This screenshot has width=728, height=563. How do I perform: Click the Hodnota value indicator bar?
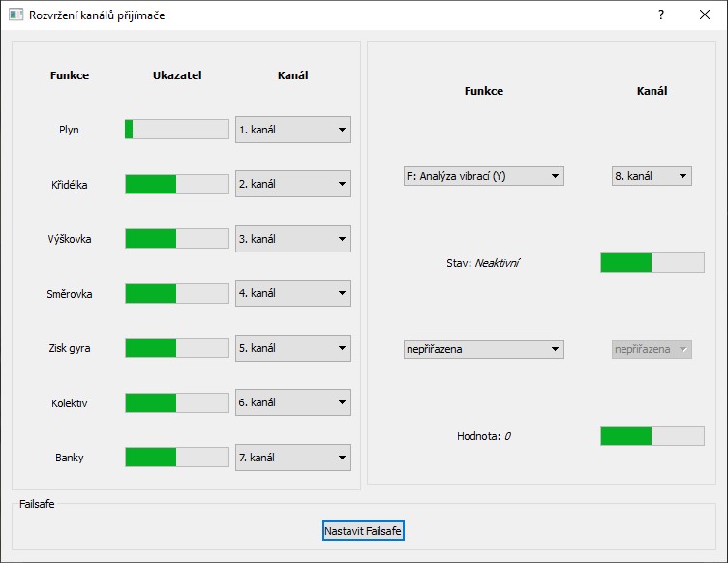coord(652,435)
